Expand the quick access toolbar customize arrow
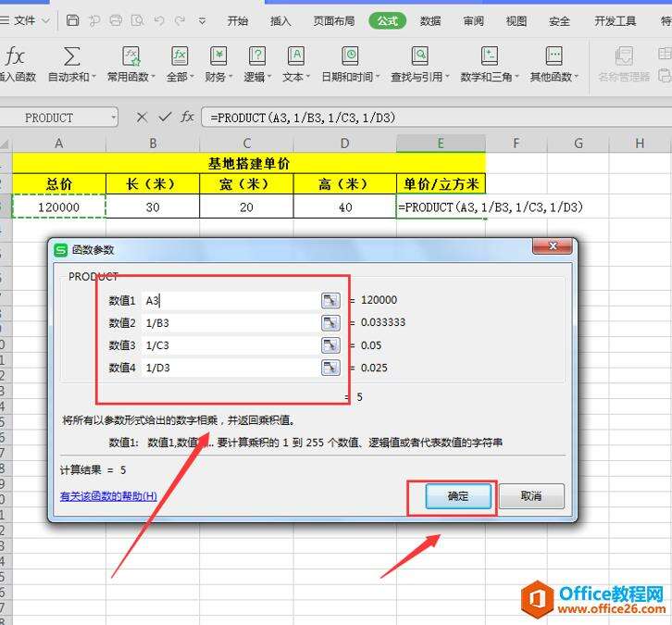Viewport: 672px width, 625px height. [202, 20]
